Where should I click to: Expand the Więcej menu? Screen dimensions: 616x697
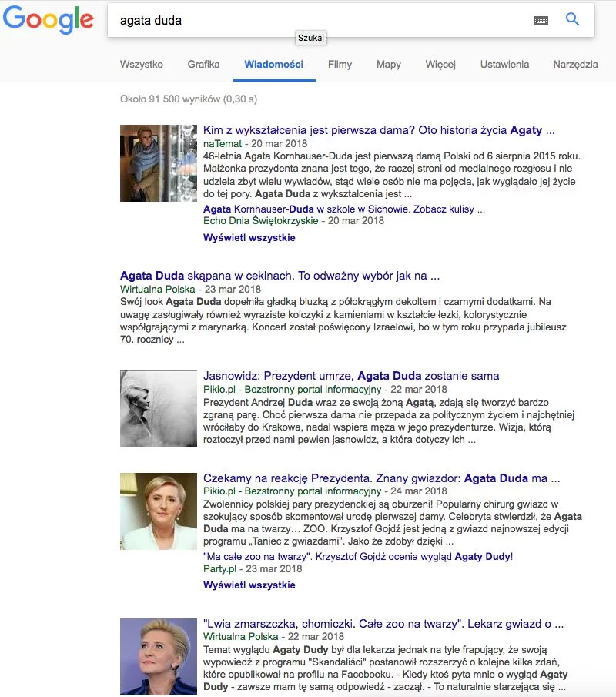[x=440, y=65]
